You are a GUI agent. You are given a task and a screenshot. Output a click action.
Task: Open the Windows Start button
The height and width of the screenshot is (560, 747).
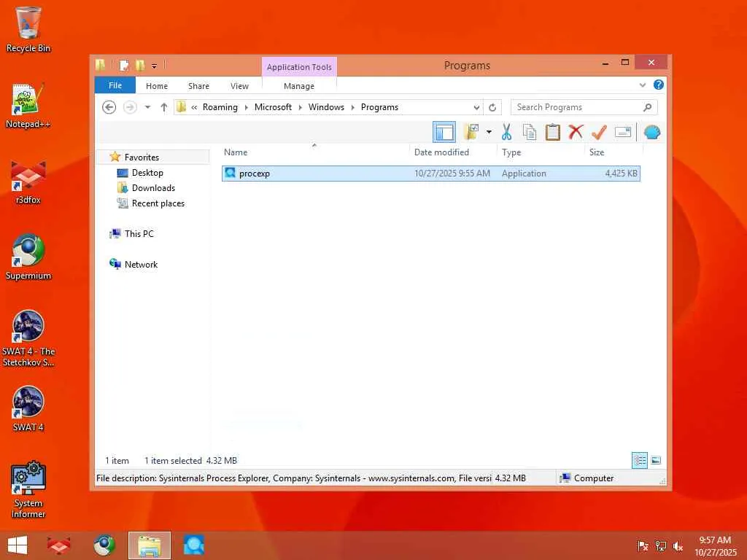(x=18, y=545)
